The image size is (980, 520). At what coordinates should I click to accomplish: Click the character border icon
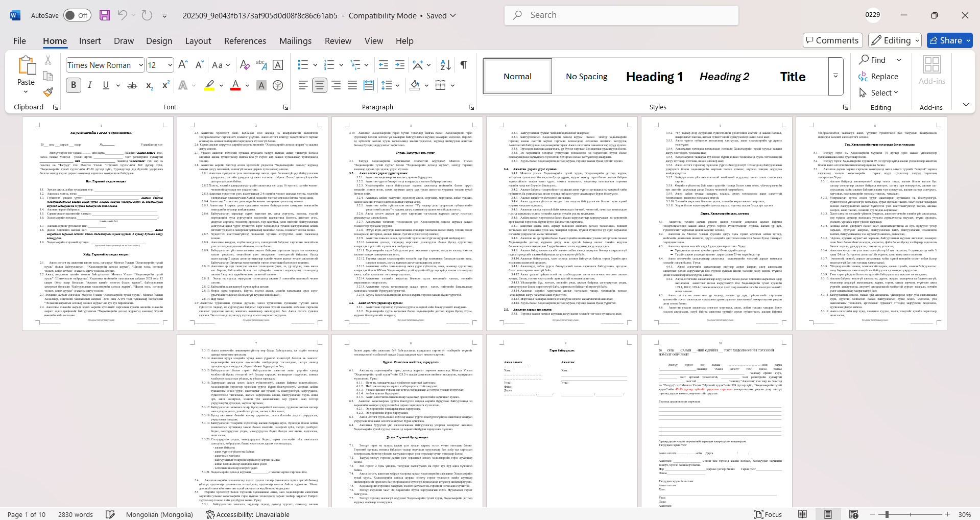tap(278, 65)
